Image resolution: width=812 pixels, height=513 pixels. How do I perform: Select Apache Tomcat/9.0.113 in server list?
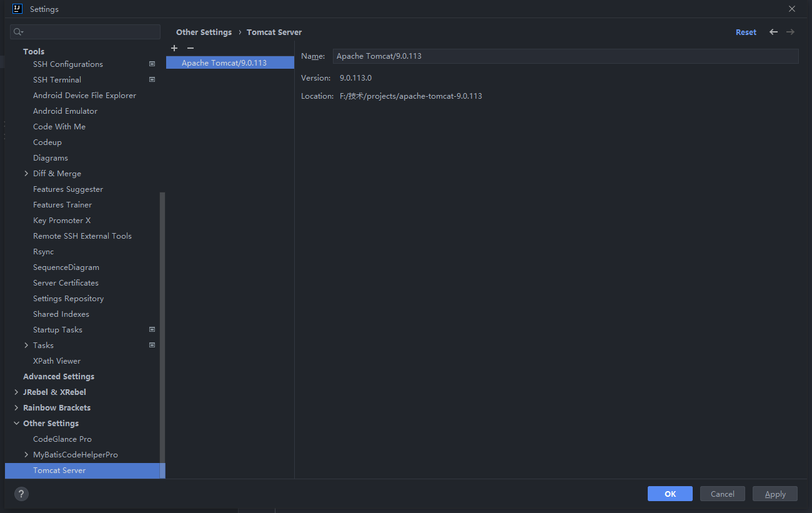coord(230,62)
